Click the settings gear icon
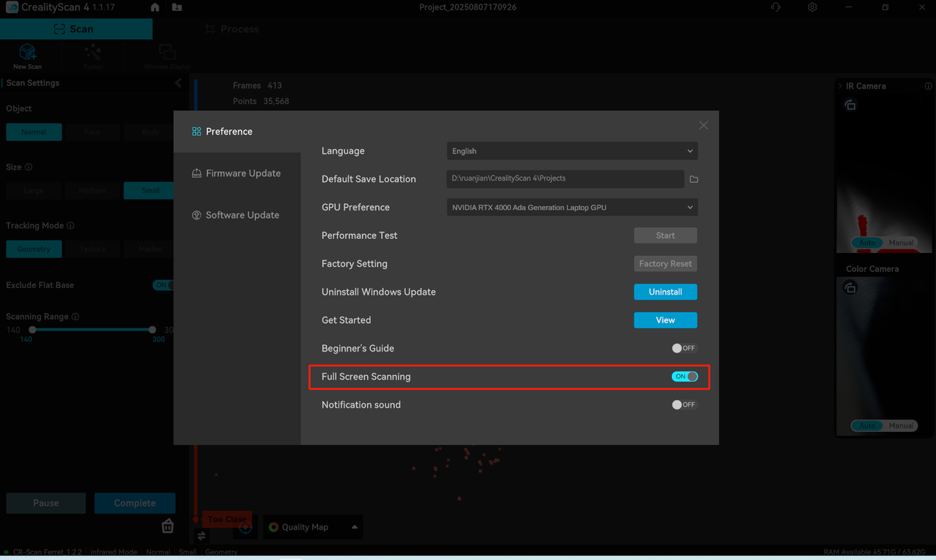The height and width of the screenshot is (560, 936). (812, 7)
